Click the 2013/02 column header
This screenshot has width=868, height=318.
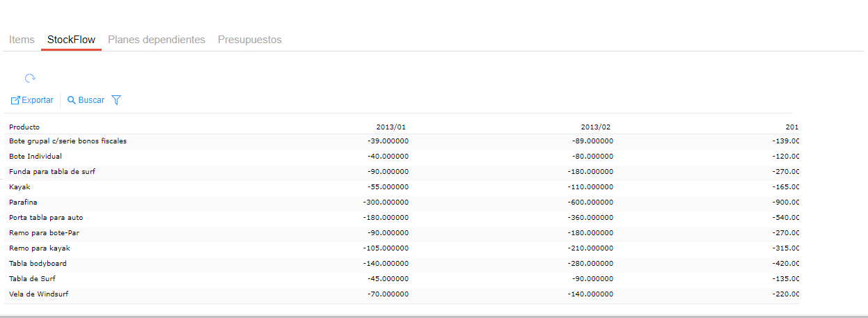pyautogui.click(x=595, y=127)
